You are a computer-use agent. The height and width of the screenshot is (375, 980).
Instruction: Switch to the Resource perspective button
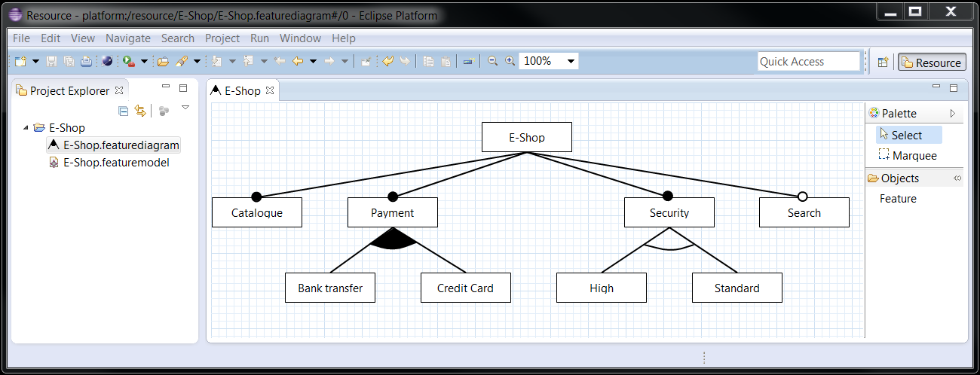coord(931,62)
